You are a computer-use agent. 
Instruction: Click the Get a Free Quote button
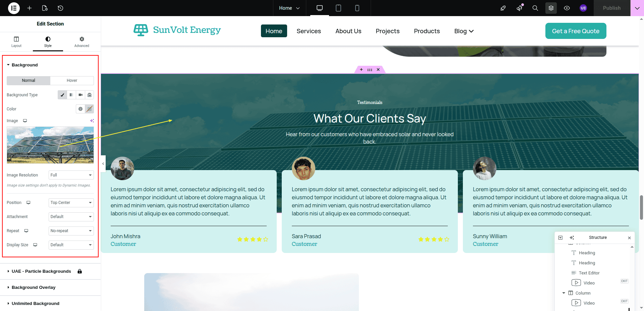point(576,31)
